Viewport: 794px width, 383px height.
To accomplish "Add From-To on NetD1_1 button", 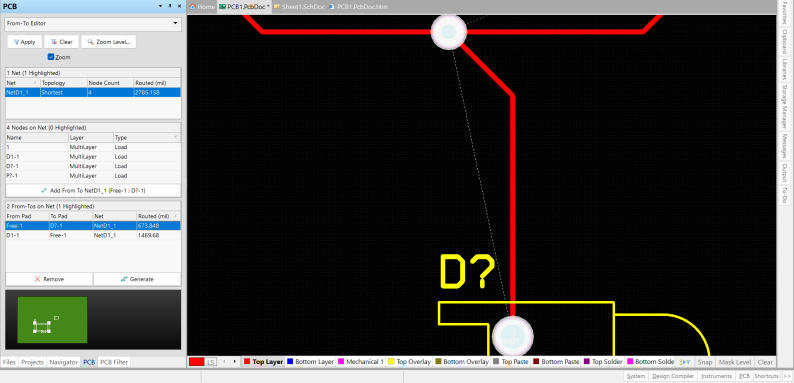I will [x=93, y=190].
